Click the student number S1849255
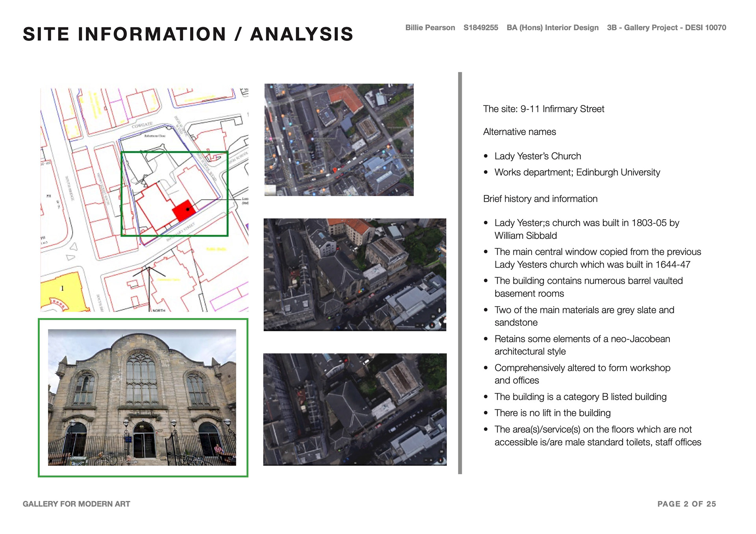 (x=480, y=28)
